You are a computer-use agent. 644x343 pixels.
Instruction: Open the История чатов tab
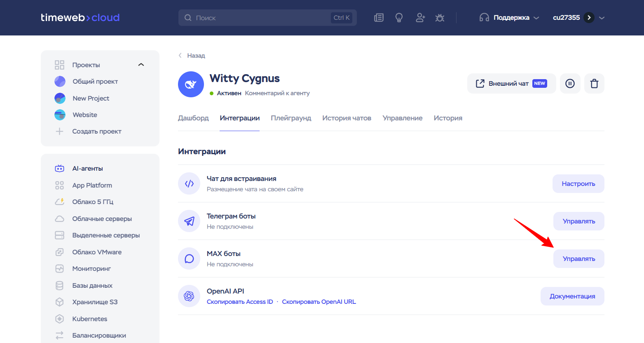(x=347, y=118)
